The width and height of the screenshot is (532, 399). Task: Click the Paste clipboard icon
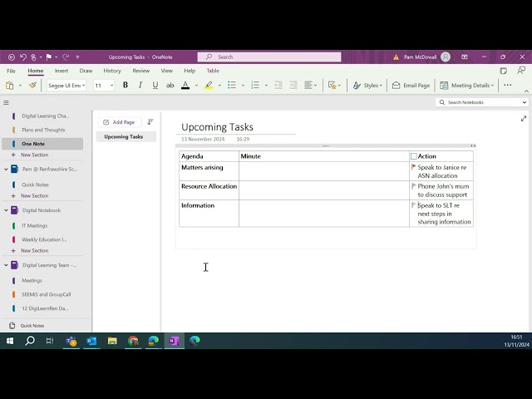coord(10,86)
